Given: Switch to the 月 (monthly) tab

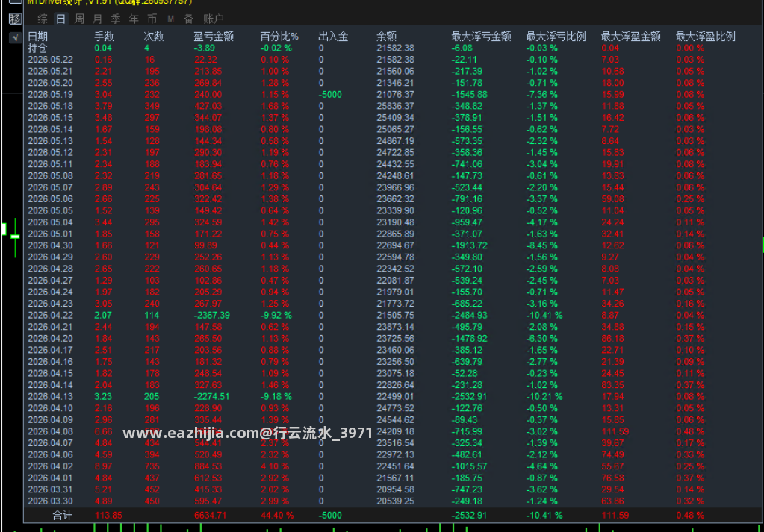Looking at the screenshot, I should tap(97, 19).
